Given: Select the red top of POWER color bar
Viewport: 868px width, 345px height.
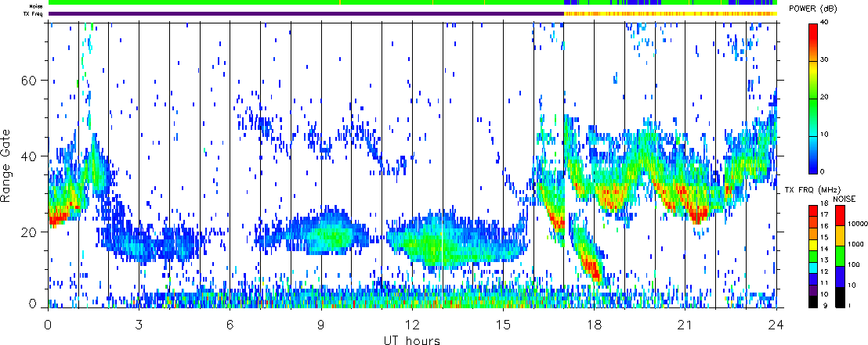Looking at the screenshot, I should (x=812, y=32).
